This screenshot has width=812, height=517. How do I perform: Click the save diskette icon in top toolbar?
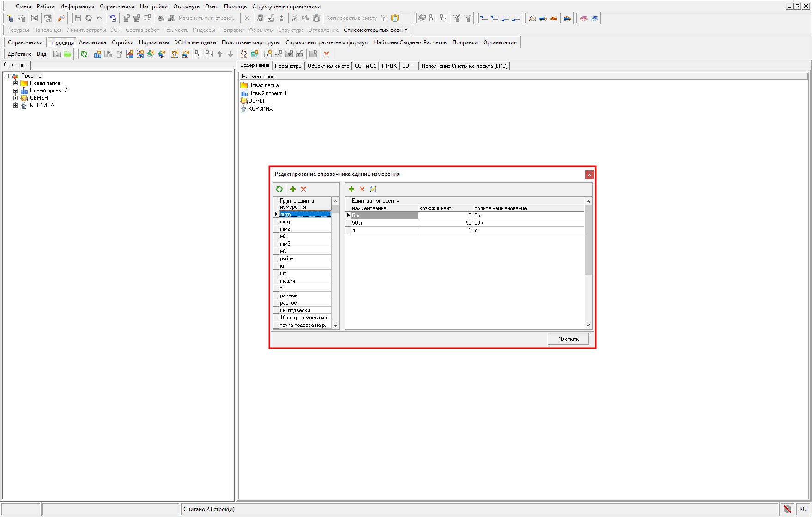point(78,18)
